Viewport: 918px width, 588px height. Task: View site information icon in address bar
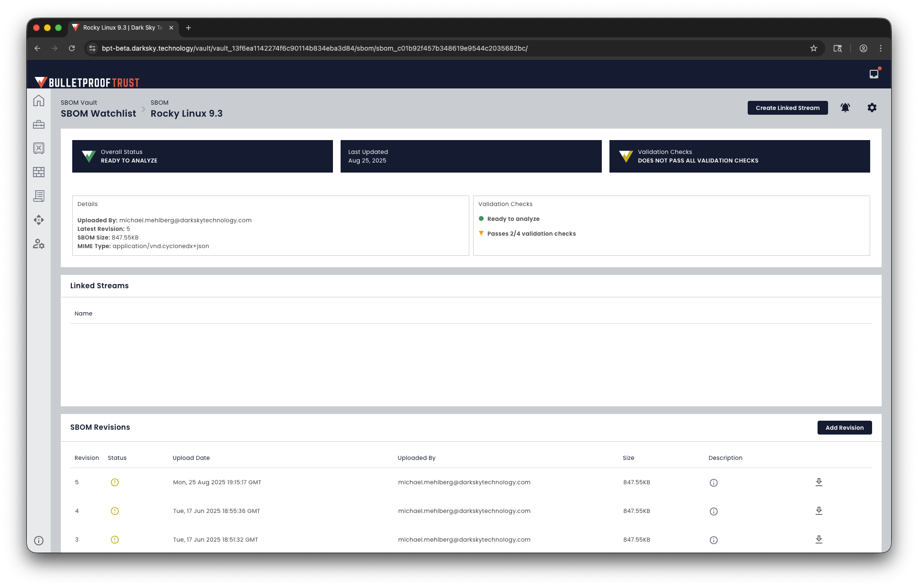pyautogui.click(x=93, y=48)
